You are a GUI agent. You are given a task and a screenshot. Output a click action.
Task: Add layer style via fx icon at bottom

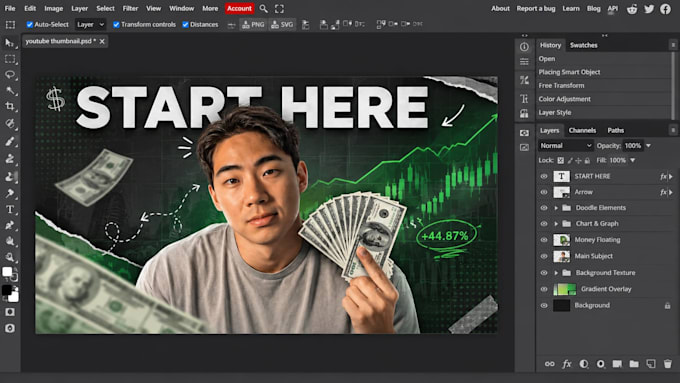pyautogui.click(x=567, y=364)
